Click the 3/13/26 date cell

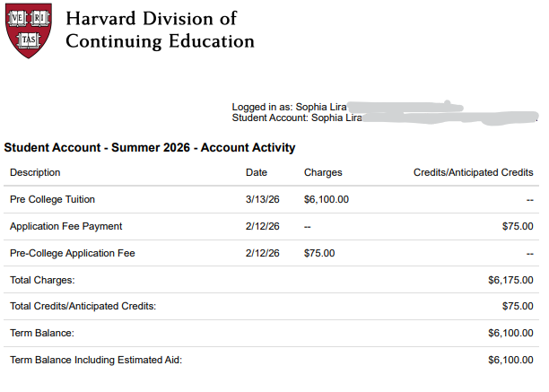click(x=263, y=199)
